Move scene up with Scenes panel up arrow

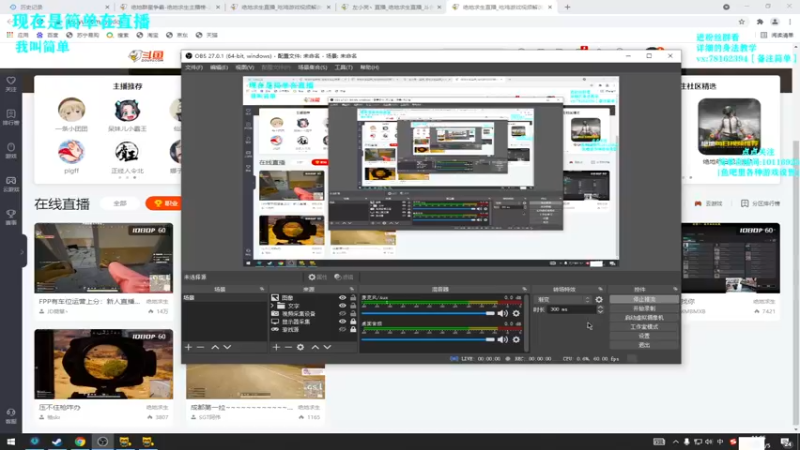pyautogui.click(x=215, y=347)
